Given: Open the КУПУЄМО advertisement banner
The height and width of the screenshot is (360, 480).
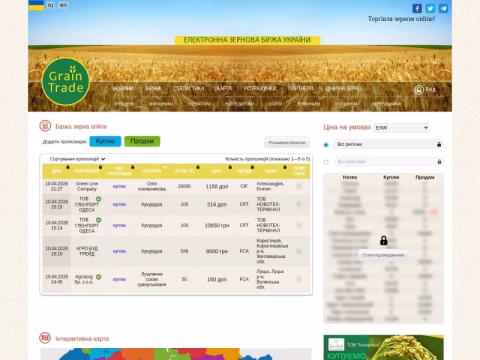Looking at the screenshot, I should tap(384, 347).
